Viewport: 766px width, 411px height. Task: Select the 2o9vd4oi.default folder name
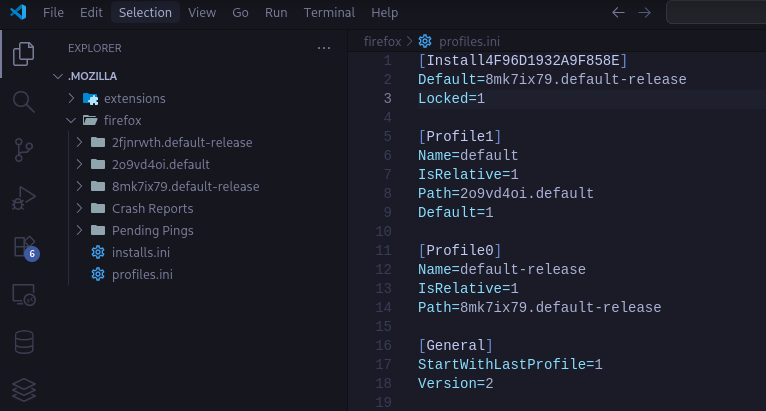click(161, 164)
